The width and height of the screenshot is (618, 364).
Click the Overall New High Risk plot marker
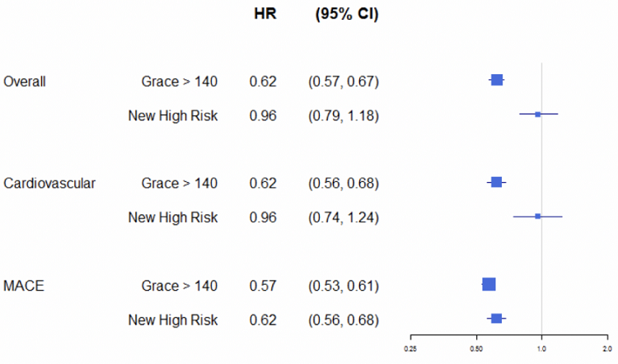tap(538, 114)
